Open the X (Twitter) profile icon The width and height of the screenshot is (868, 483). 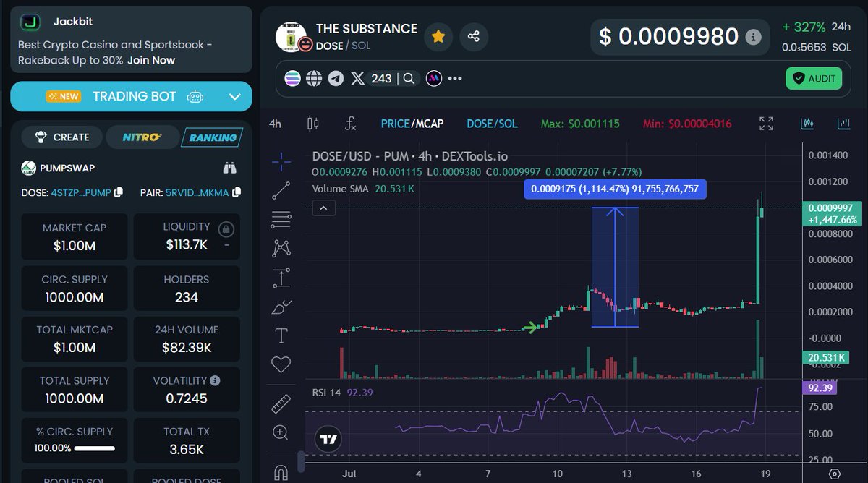pyautogui.click(x=357, y=79)
